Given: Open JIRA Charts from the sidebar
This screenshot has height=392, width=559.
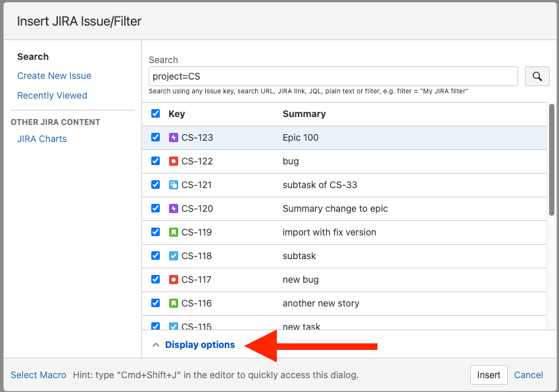Looking at the screenshot, I should click(42, 139).
